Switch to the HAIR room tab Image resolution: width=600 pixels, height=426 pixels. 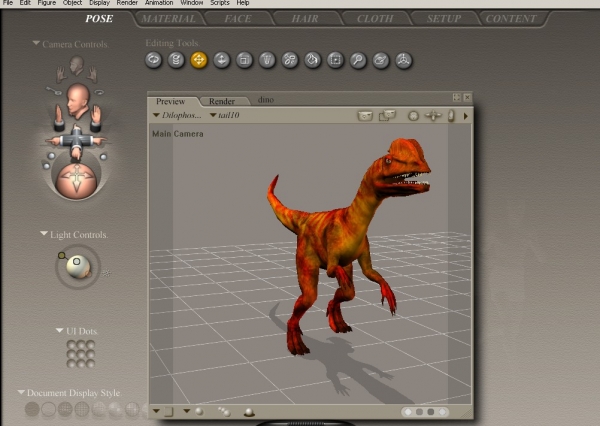(305, 19)
